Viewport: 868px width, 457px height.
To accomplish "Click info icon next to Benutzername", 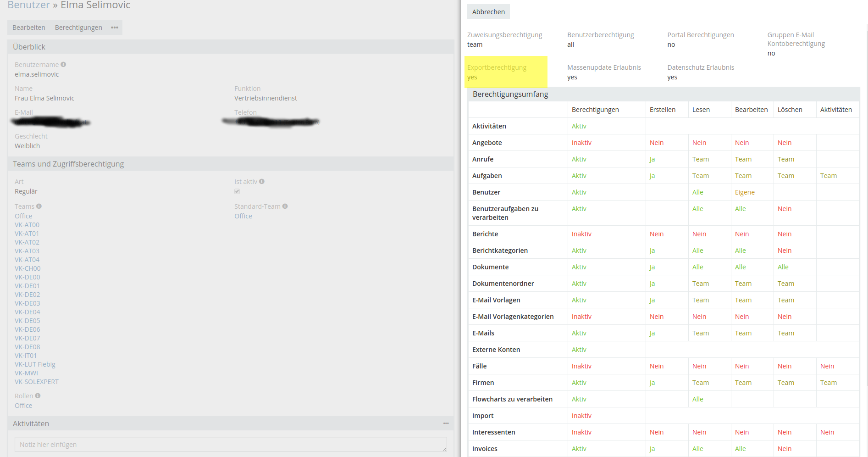I will tap(63, 65).
